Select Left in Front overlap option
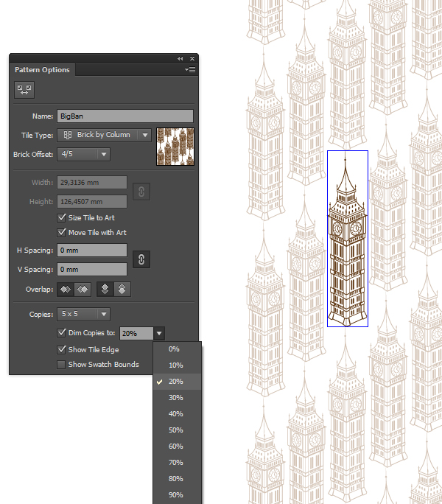This screenshot has height=504, width=442. pyautogui.click(x=66, y=290)
